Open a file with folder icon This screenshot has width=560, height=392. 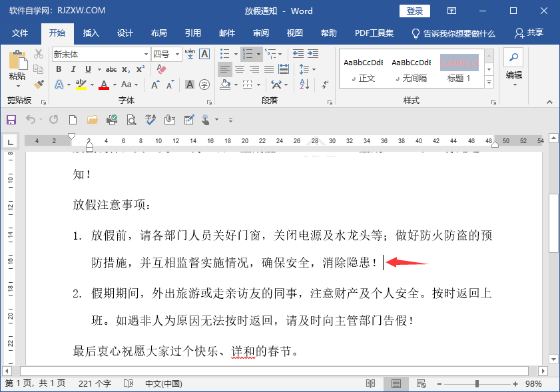tap(92, 120)
